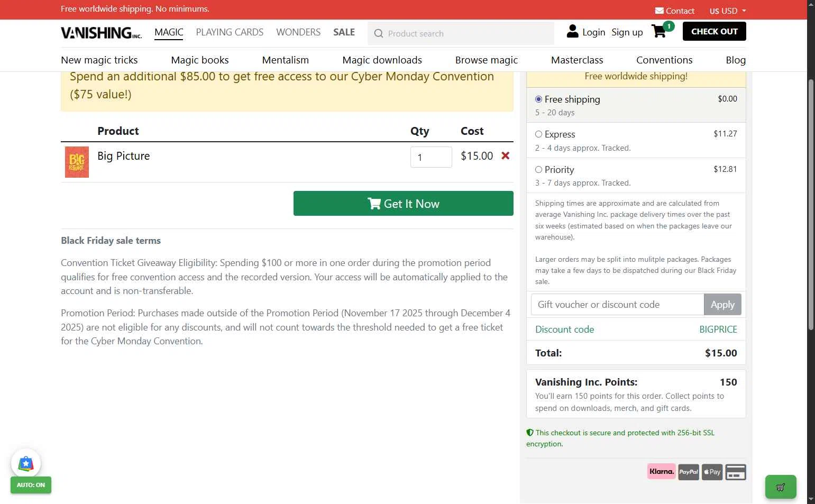Open Browse magic page
815x504 pixels.
coord(487,60)
